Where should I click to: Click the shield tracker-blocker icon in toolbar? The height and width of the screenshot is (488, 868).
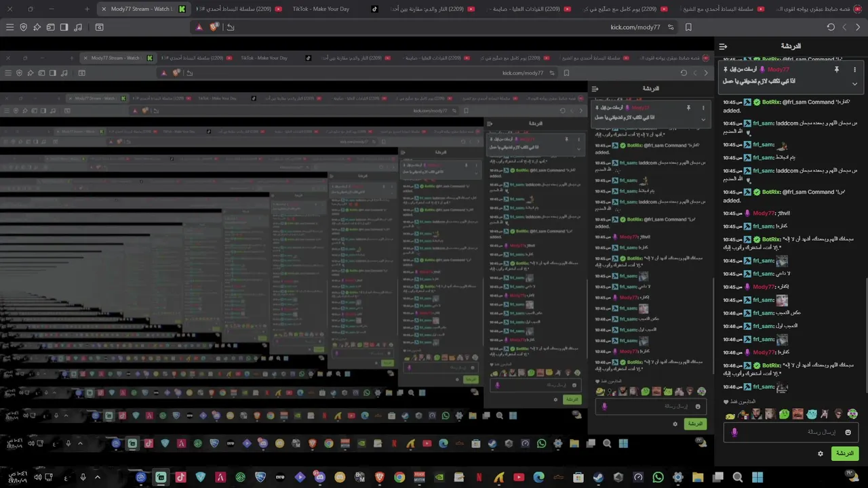[24, 27]
